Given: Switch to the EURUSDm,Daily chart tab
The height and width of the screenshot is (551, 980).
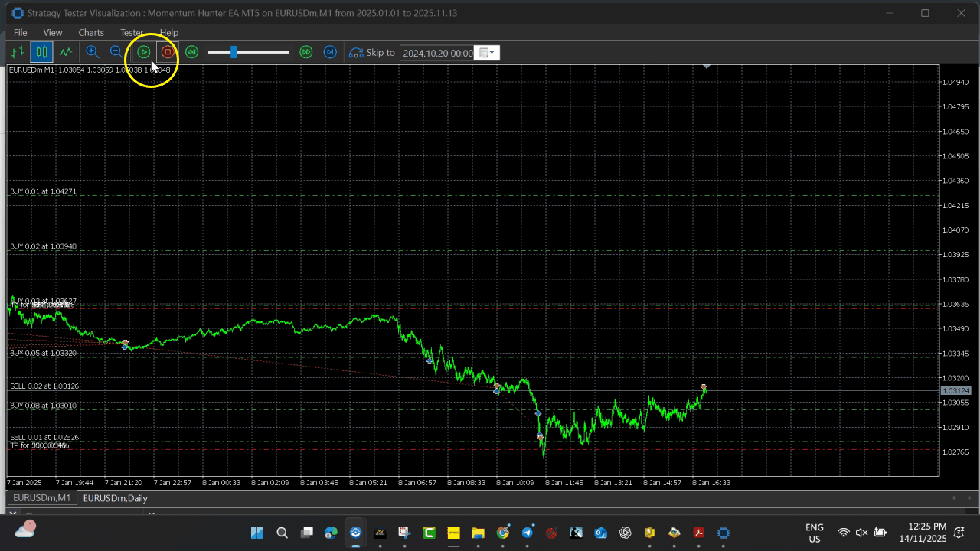Looking at the screenshot, I should click(115, 498).
